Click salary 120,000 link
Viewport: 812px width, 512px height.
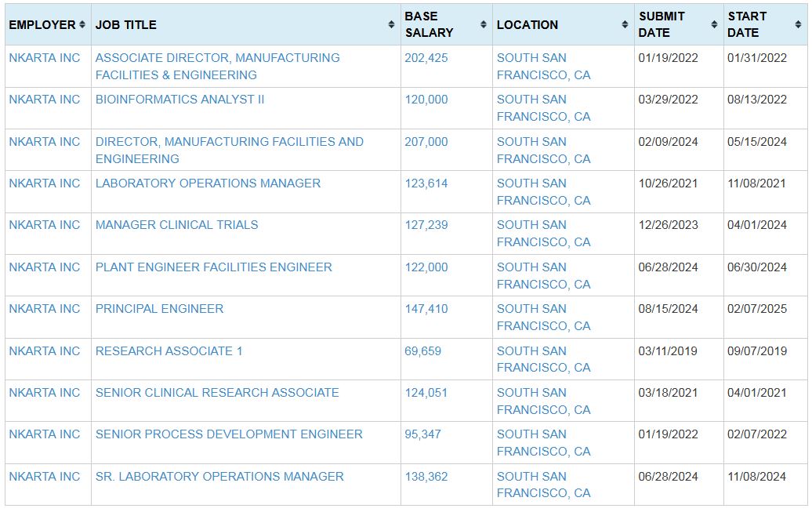click(x=426, y=100)
